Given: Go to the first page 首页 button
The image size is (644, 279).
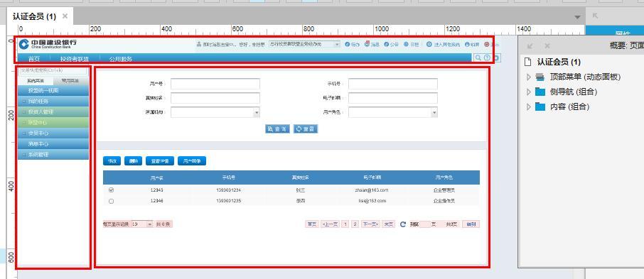Looking at the screenshot, I should (x=312, y=224).
